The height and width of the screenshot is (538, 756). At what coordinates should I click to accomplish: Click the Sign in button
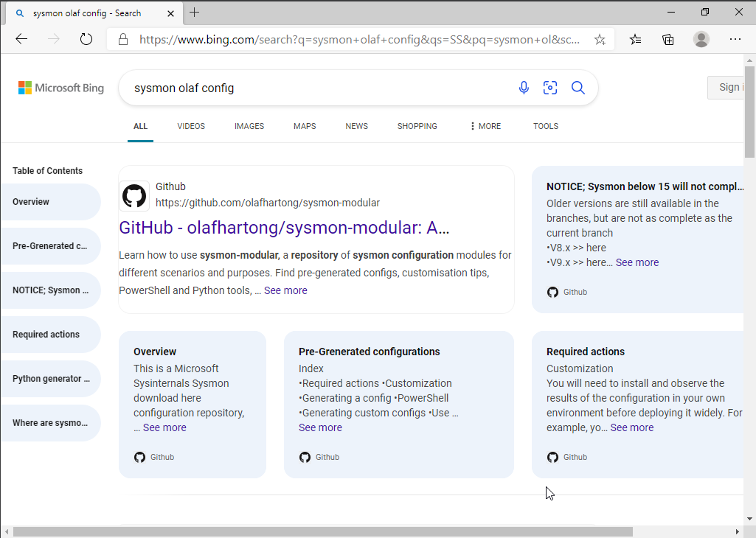click(x=726, y=88)
